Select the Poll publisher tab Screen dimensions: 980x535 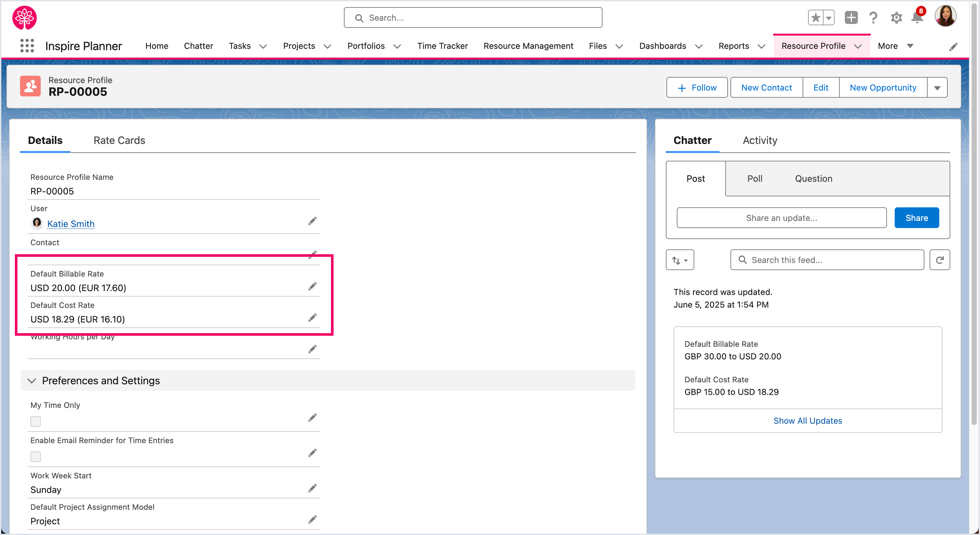click(x=755, y=179)
